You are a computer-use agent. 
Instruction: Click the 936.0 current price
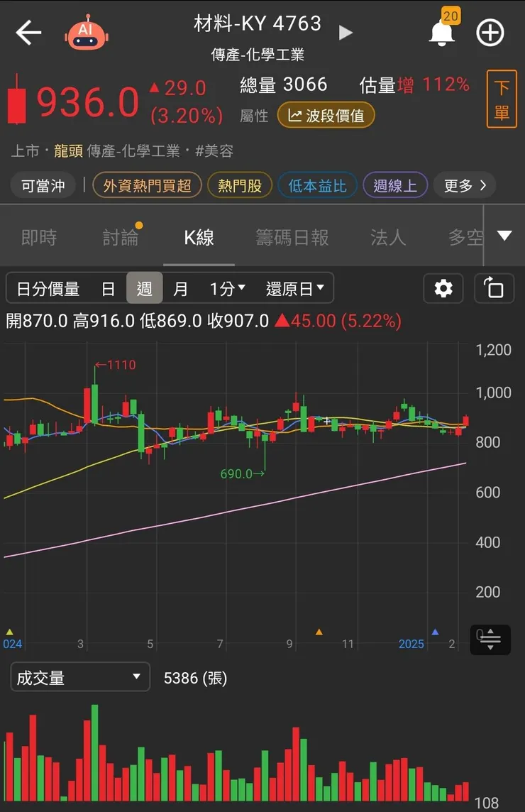coord(88,101)
